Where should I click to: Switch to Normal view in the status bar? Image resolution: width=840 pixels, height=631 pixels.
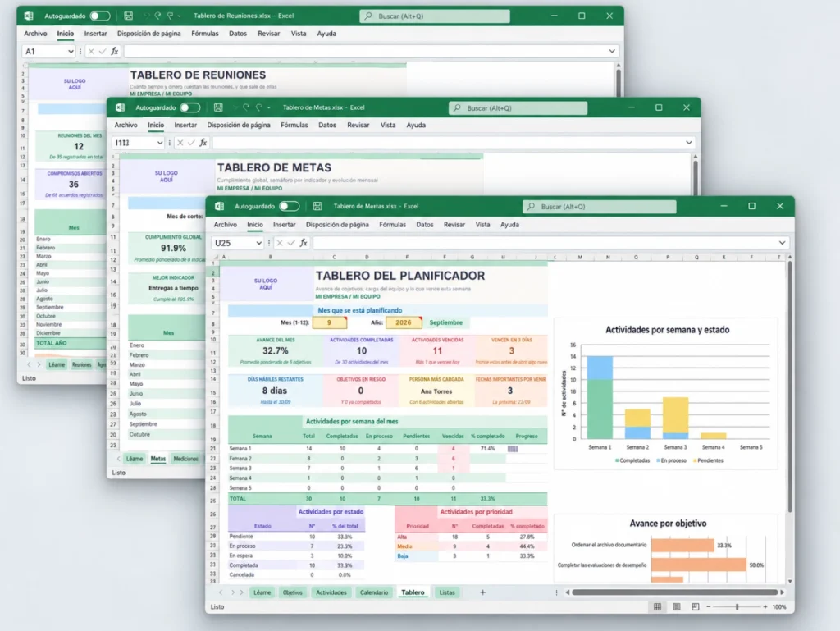click(657, 606)
